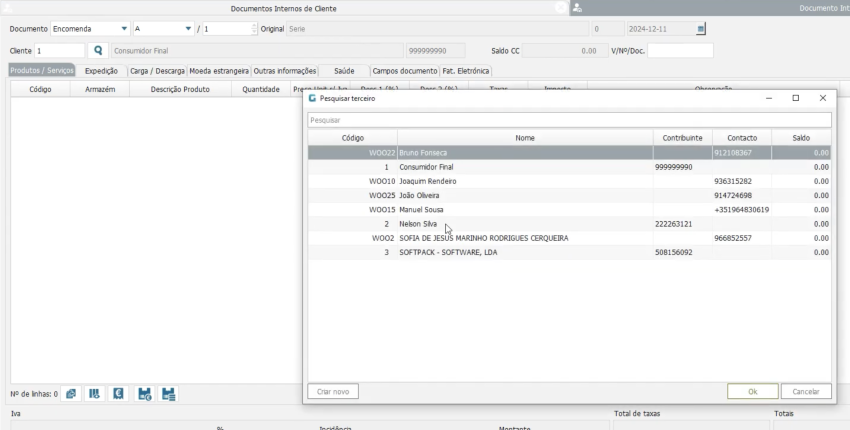
Task: Click the save with euro icon
Action: [144, 394]
